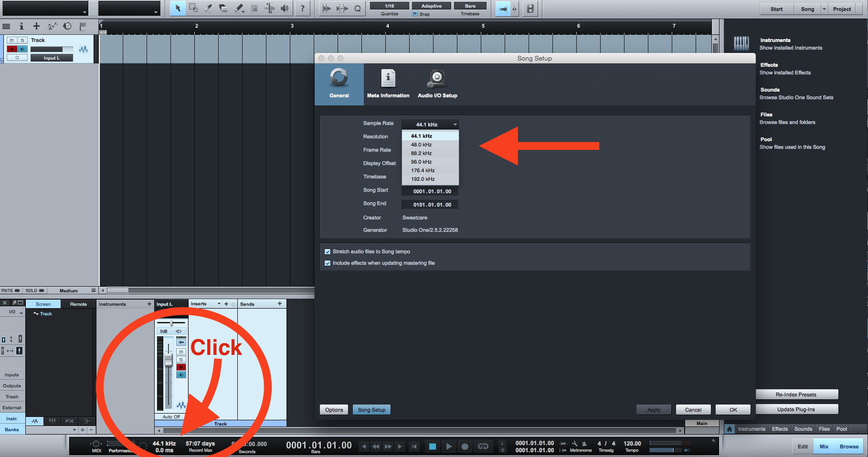868x457 pixels.
Task: Select 96.0 kHz sample rate option
Action: [421, 162]
